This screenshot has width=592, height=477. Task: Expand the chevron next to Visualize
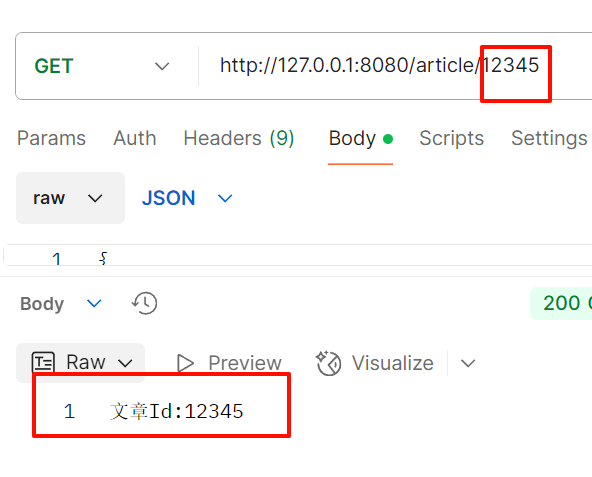468,363
